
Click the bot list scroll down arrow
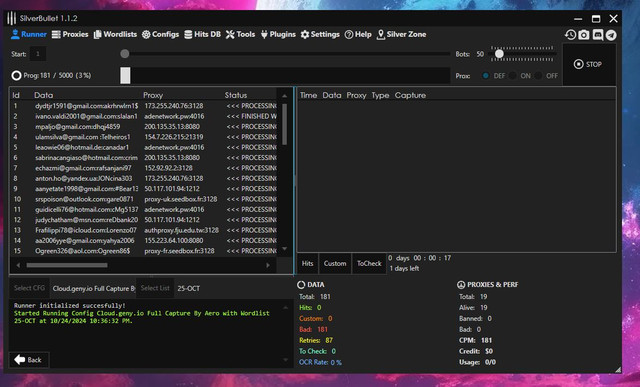pos(284,249)
